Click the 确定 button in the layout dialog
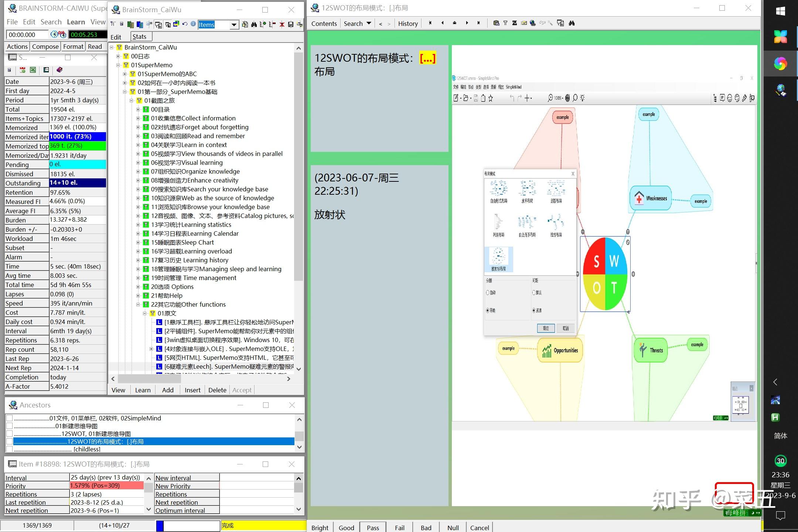Screen dimensions: 798x532 546,328
